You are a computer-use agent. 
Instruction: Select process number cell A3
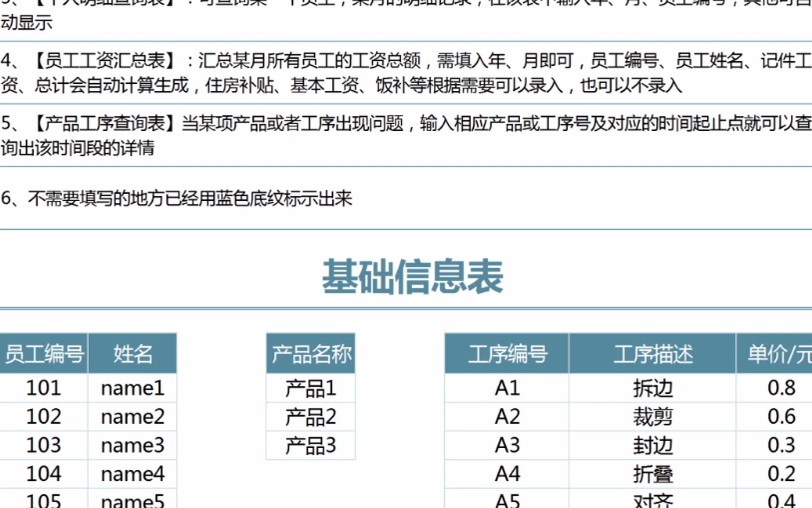pyautogui.click(x=507, y=445)
